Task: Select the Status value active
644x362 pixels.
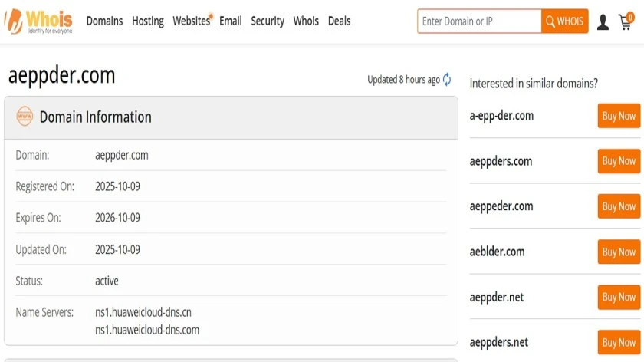Action: tap(107, 281)
